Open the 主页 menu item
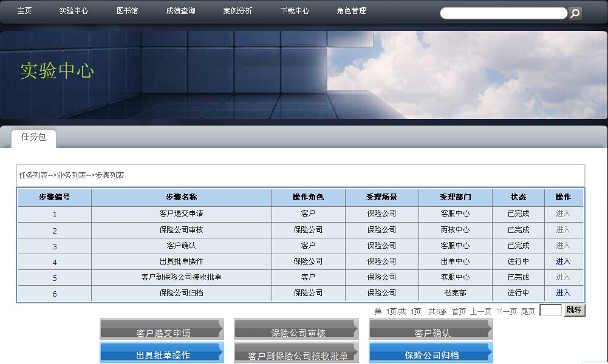Image resolution: width=608 pixels, height=364 pixels. coord(24,11)
